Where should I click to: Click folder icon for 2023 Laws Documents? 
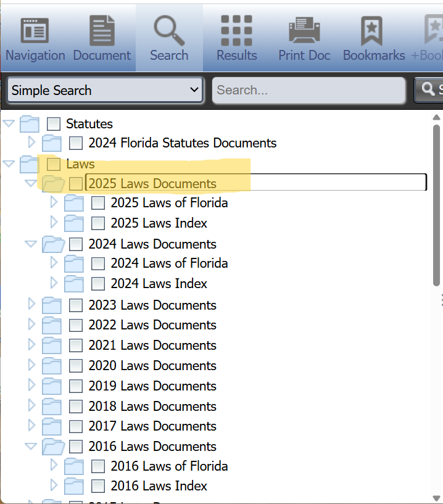51,305
